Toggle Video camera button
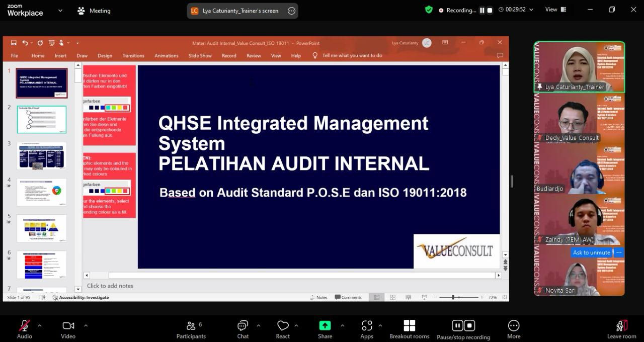644x342 pixels. point(68,329)
